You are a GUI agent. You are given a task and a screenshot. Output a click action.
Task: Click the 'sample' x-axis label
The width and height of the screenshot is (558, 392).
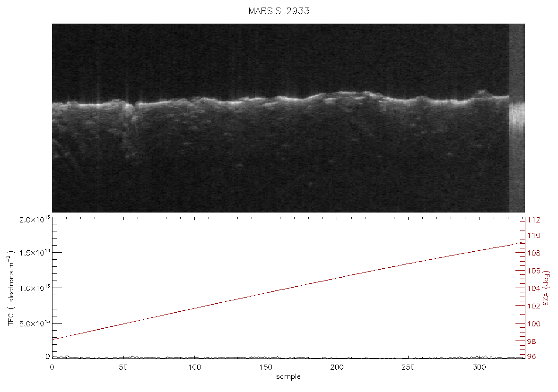pyautogui.click(x=288, y=376)
